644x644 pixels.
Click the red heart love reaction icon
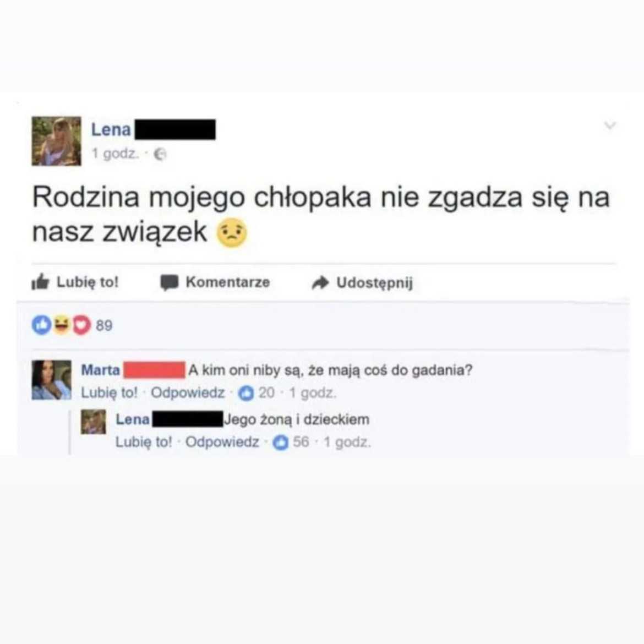81,325
